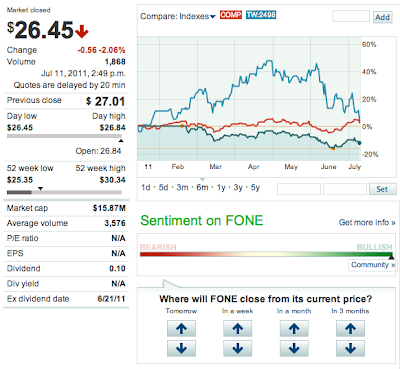Open the Get more info link
Image resolution: width=400 pixels, height=369 pixels.
click(x=367, y=222)
